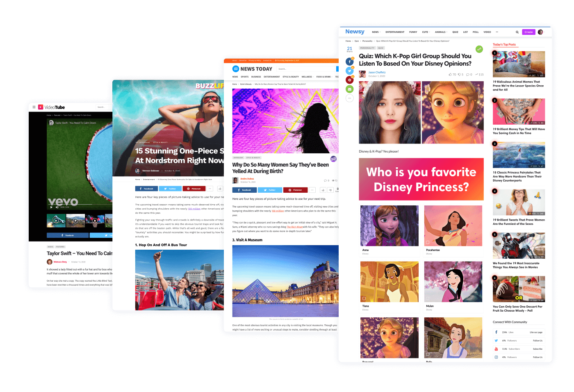Open Video in Newsy menu
574x392 pixels.
[x=487, y=32]
